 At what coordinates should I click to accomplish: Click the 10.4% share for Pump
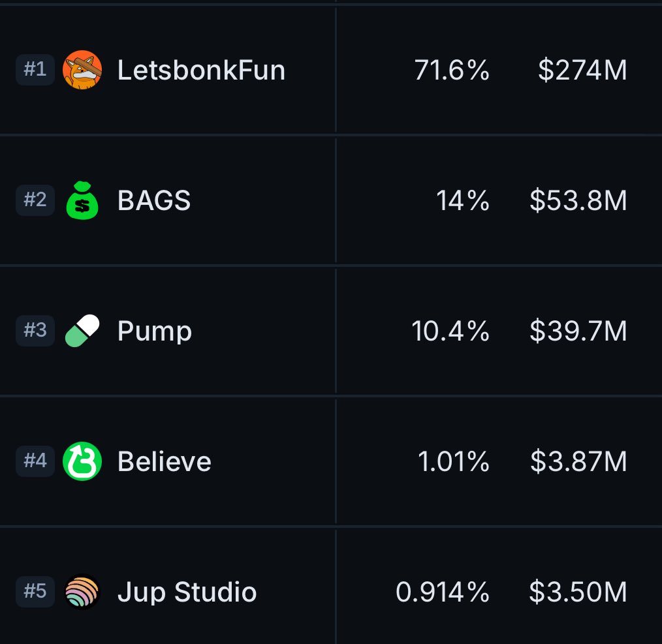click(450, 331)
